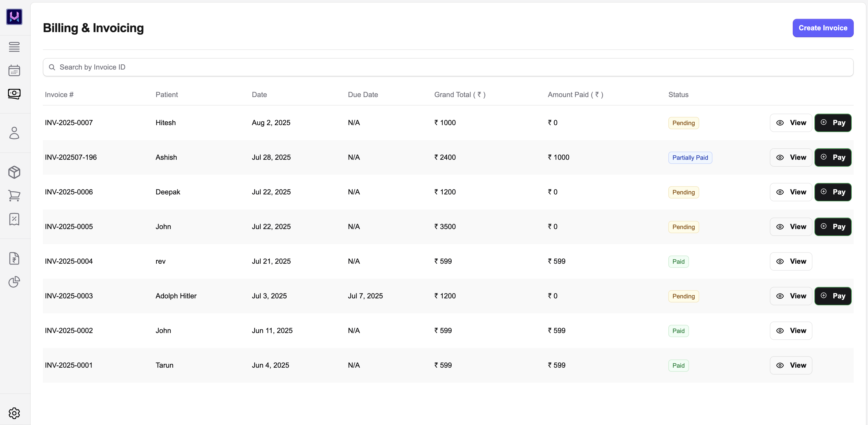Click the Pending status badge on INV-2025-0003
This screenshot has width=868, height=425.
point(683,296)
